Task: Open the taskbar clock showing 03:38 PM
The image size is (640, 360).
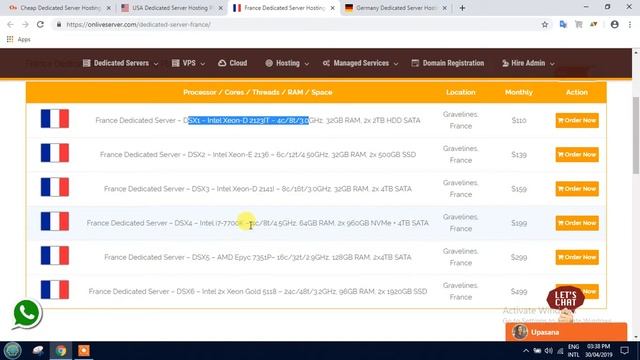Action: pyautogui.click(x=598, y=351)
